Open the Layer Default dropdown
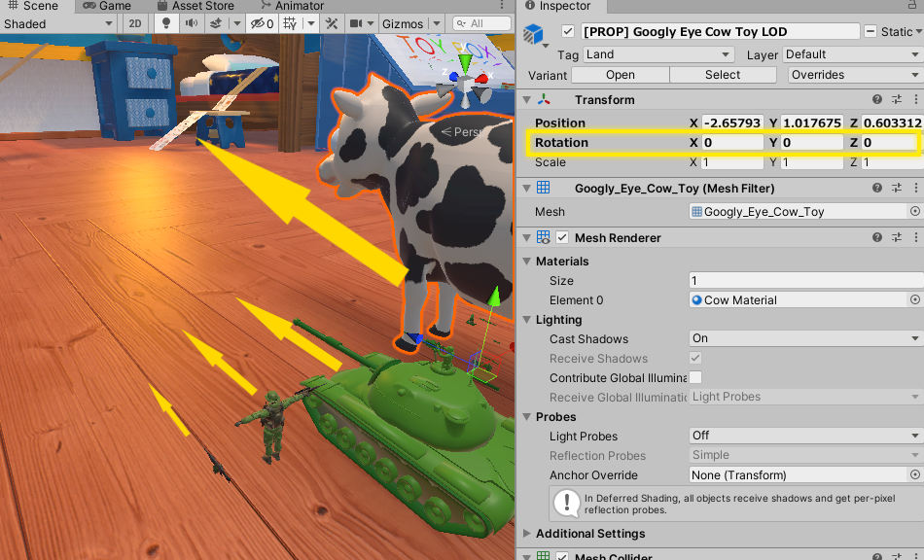The image size is (924, 560). [x=852, y=54]
